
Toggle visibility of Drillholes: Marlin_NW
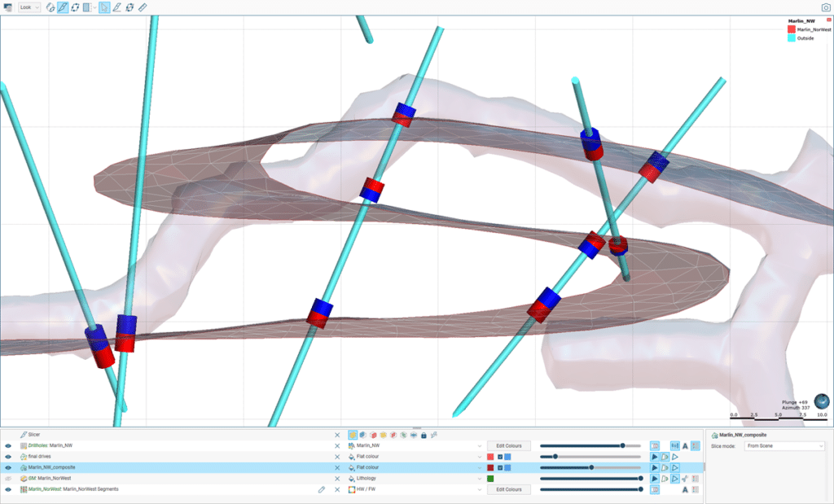(8, 446)
